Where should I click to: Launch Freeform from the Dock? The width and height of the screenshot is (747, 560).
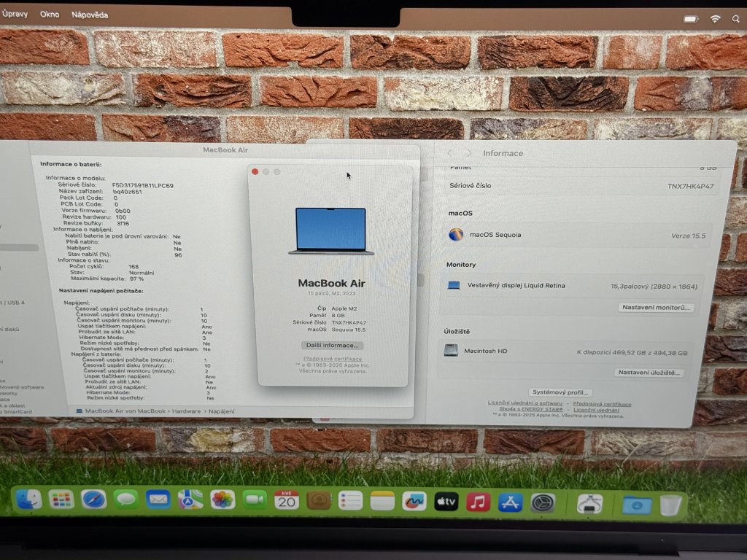click(414, 501)
